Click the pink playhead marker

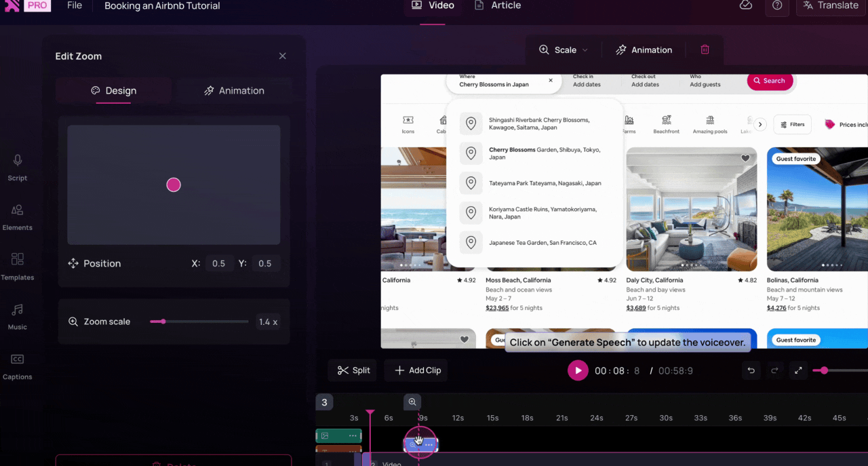370,413
